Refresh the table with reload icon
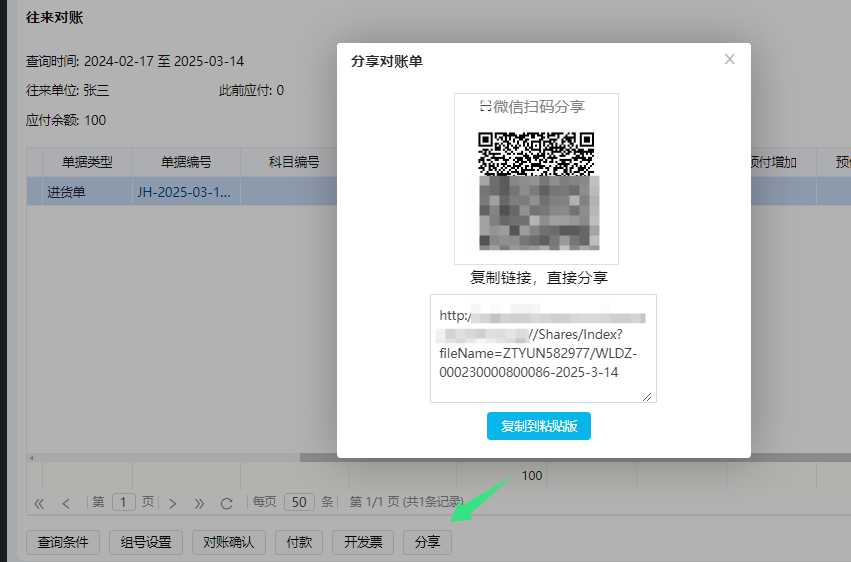This screenshot has width=851, height=562. (227, 503)
